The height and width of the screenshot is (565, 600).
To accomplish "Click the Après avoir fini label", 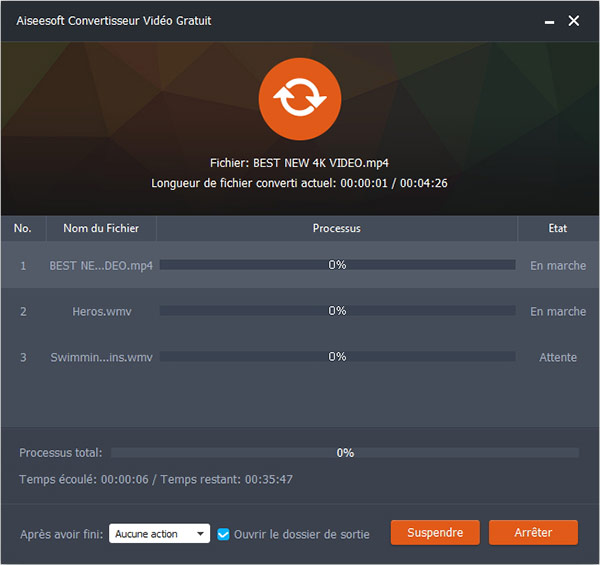I will [62, 534].
